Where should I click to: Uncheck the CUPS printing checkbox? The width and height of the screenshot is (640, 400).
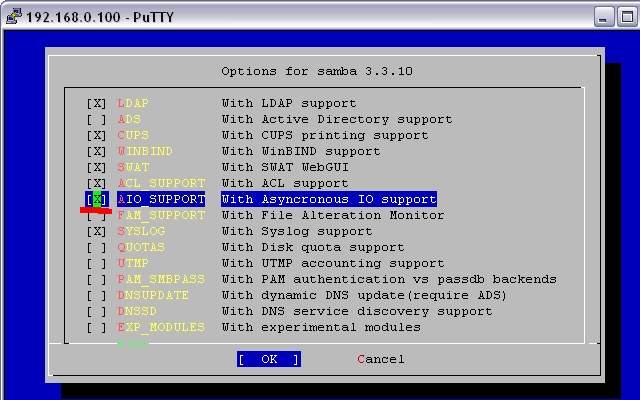click(96, 136)
